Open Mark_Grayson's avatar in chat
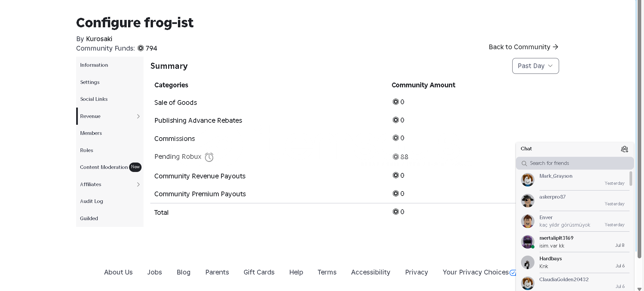The image size is (644, 291). (527, 180)
